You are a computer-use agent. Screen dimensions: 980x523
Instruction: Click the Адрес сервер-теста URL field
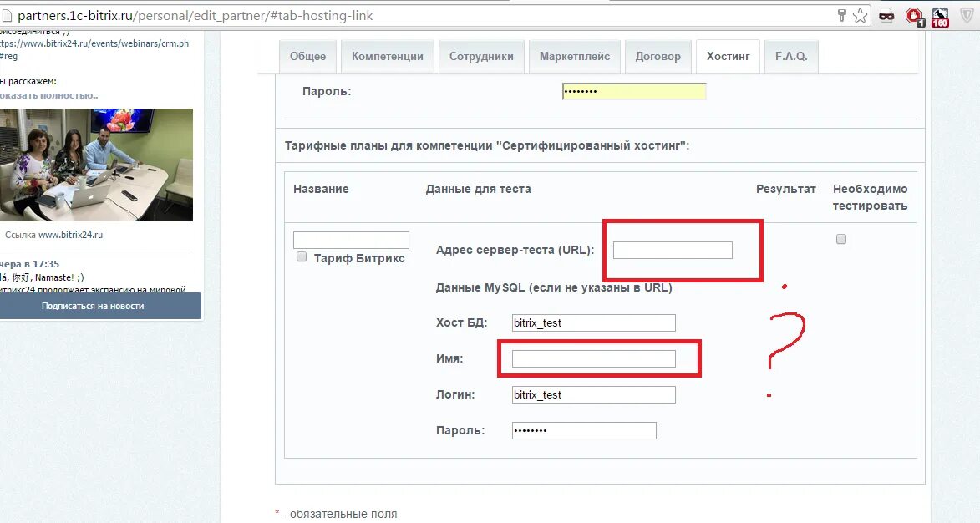pos(673,250)
